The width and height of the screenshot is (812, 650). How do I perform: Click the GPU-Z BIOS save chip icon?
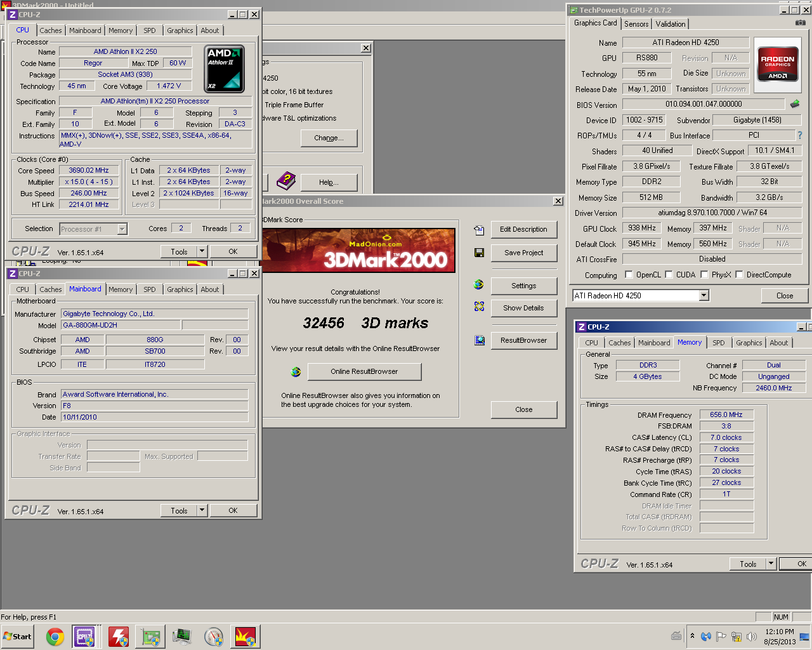click(795, 103)
